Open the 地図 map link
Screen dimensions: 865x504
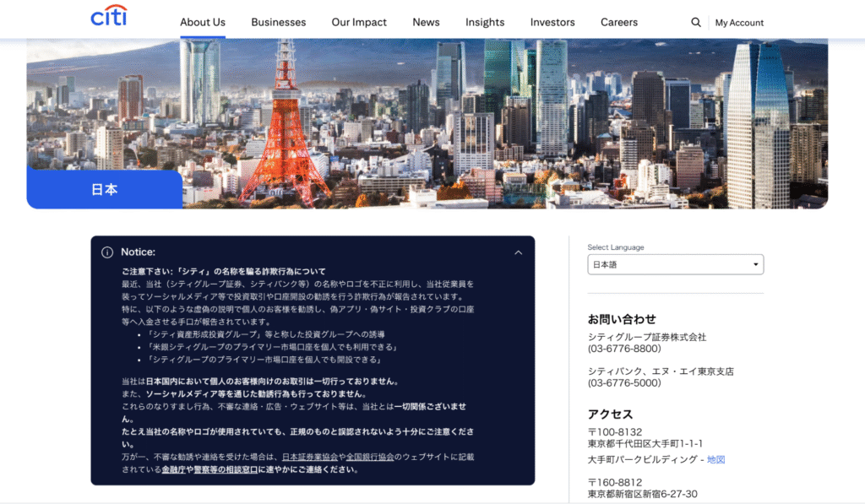tap(715, 459)
